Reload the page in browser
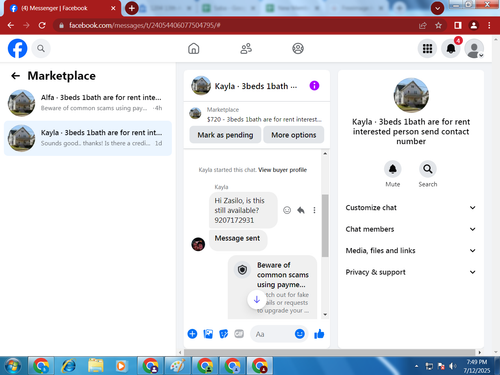 click(42, 25)
